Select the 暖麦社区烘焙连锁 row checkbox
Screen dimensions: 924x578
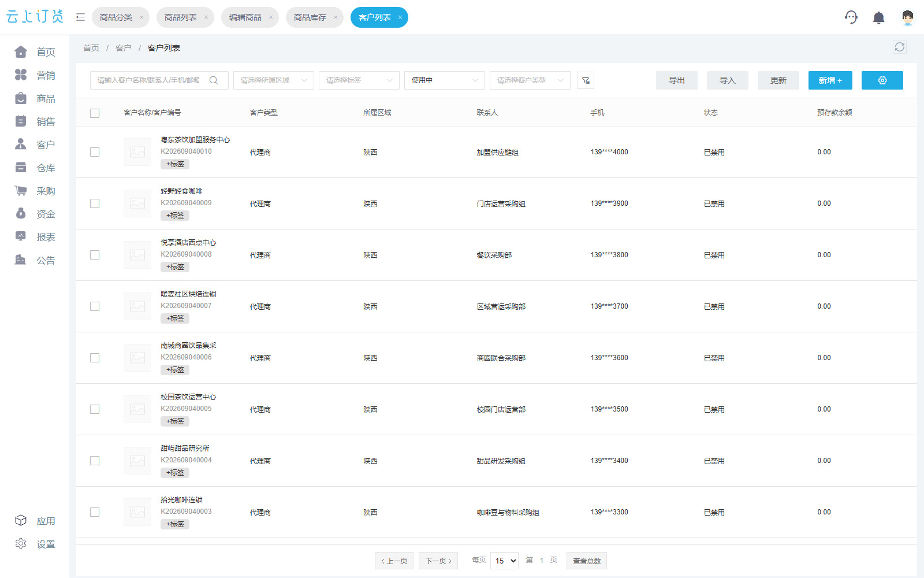pos(95,306)
